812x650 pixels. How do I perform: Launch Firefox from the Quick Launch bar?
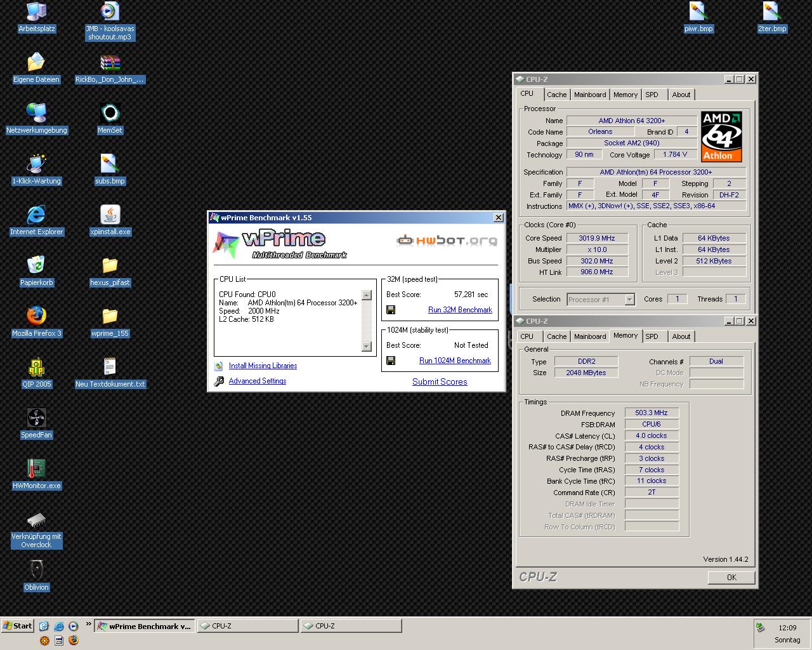(73, 640)
